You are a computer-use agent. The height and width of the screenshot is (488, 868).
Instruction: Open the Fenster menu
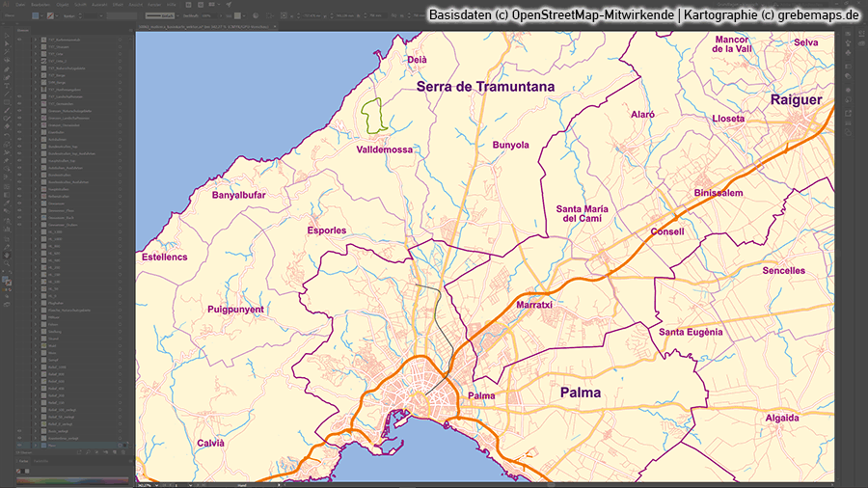[x=153, y=5]
